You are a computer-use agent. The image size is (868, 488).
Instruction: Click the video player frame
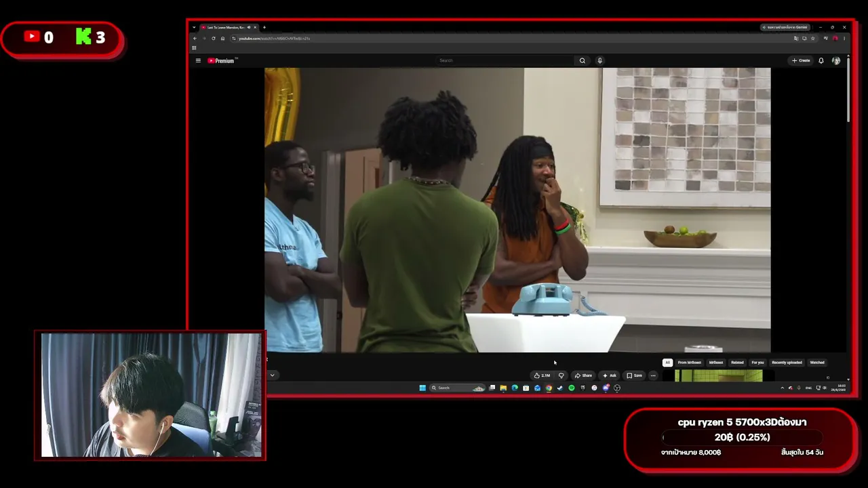(x=517, y=210)
